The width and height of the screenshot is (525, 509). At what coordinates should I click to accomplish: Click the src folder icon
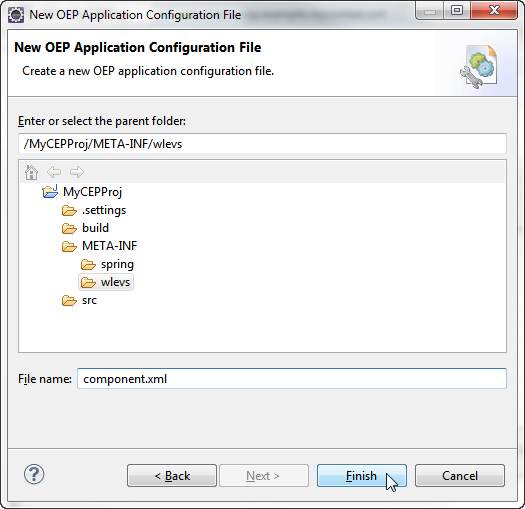click(x=69, y=300)
